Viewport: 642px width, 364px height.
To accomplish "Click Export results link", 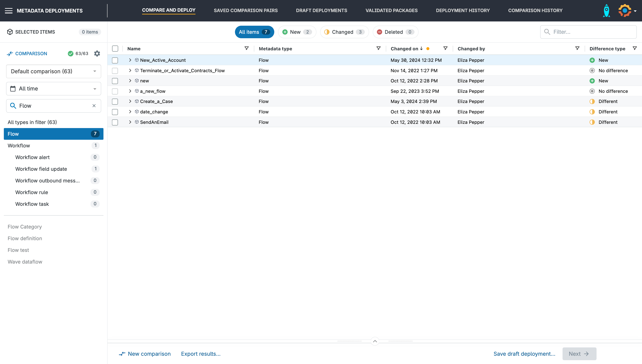I will pos(201,354).
